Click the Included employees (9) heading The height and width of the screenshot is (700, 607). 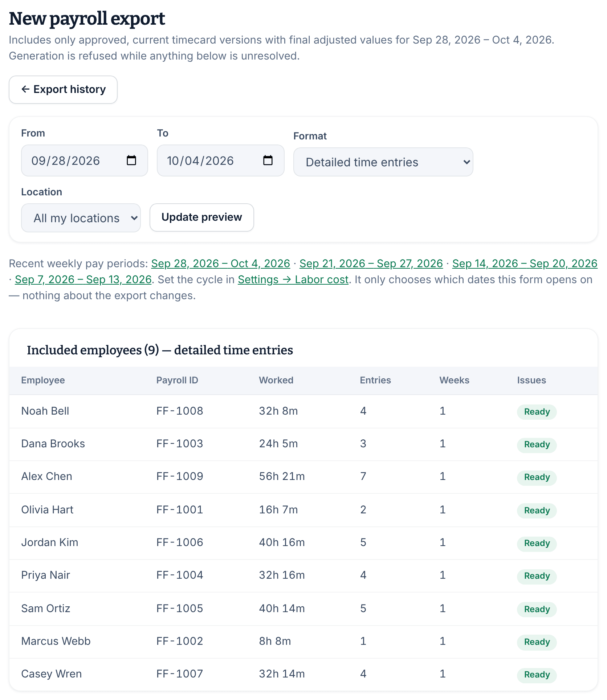(x=160, y=350)
